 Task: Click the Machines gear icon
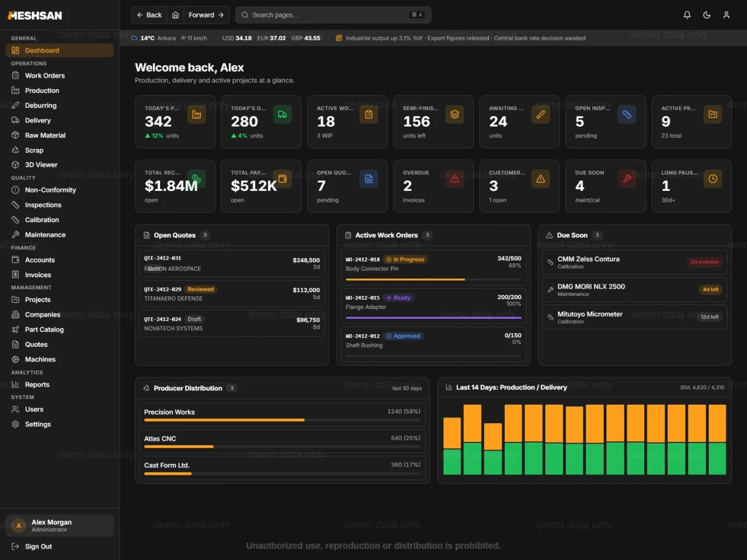(15, 359)
